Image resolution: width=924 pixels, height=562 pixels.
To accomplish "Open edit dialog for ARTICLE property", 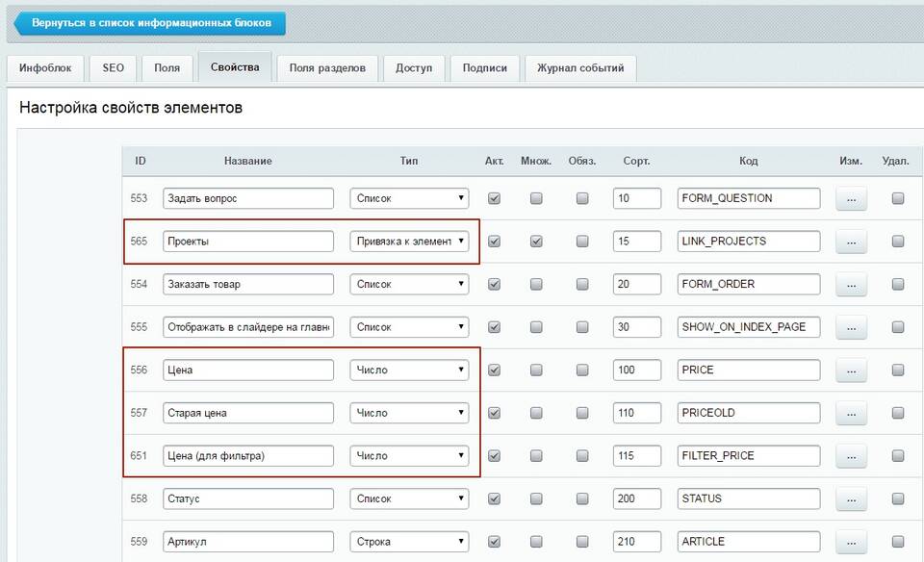I will click(851, 542).
